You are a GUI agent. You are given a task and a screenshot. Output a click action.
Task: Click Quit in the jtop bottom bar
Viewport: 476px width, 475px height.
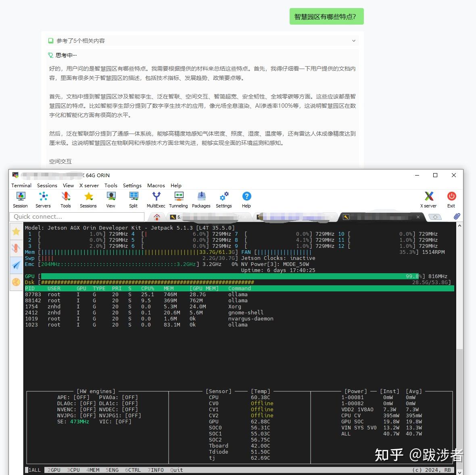pos(176,470)
